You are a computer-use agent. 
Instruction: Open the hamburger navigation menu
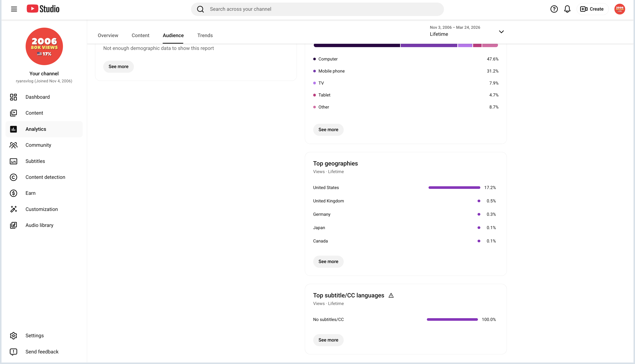(x=14, y=9)
